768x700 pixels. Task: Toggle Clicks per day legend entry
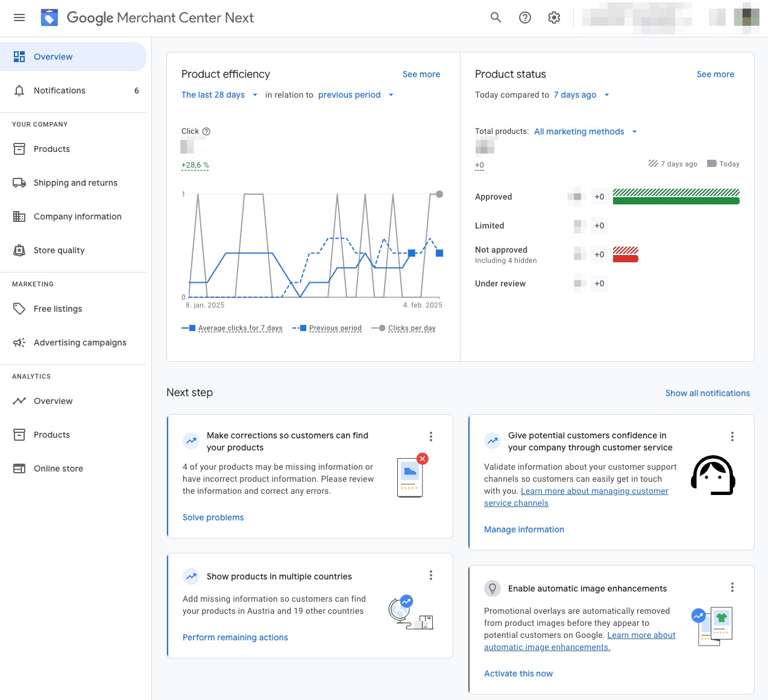404,328
